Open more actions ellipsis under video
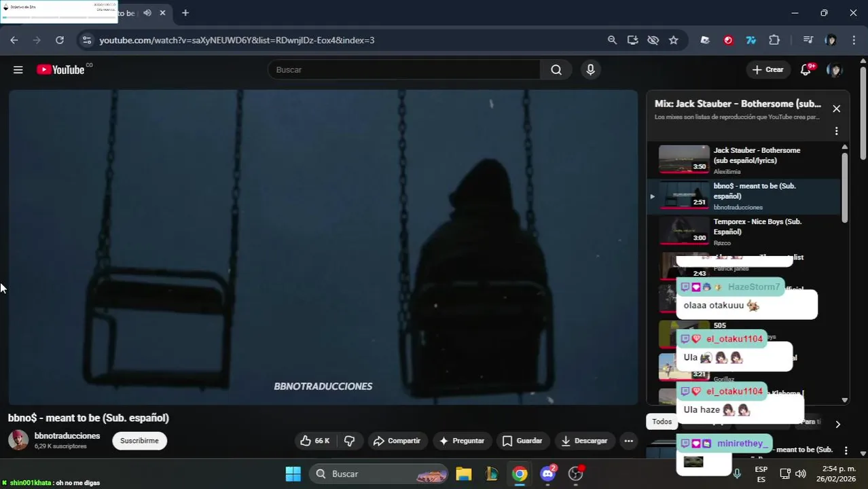 point(629,441)
